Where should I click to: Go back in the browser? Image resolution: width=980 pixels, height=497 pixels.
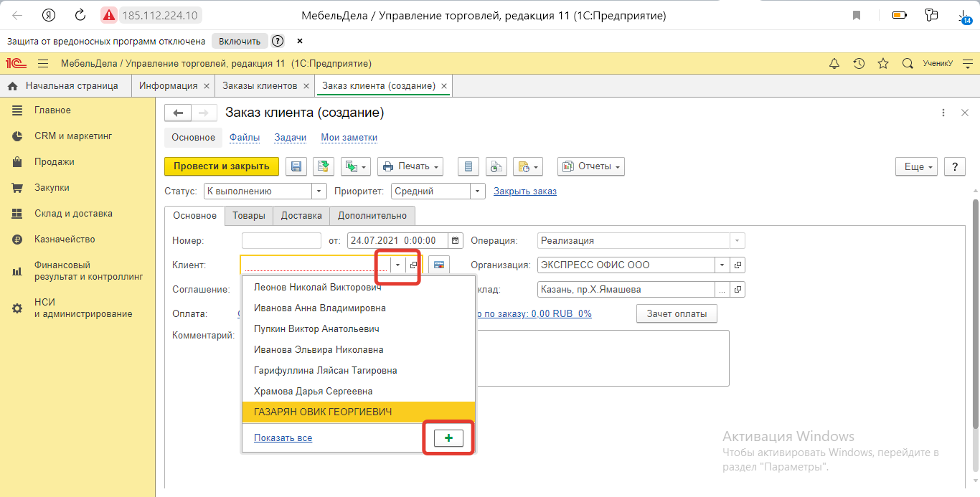[17, 14]
